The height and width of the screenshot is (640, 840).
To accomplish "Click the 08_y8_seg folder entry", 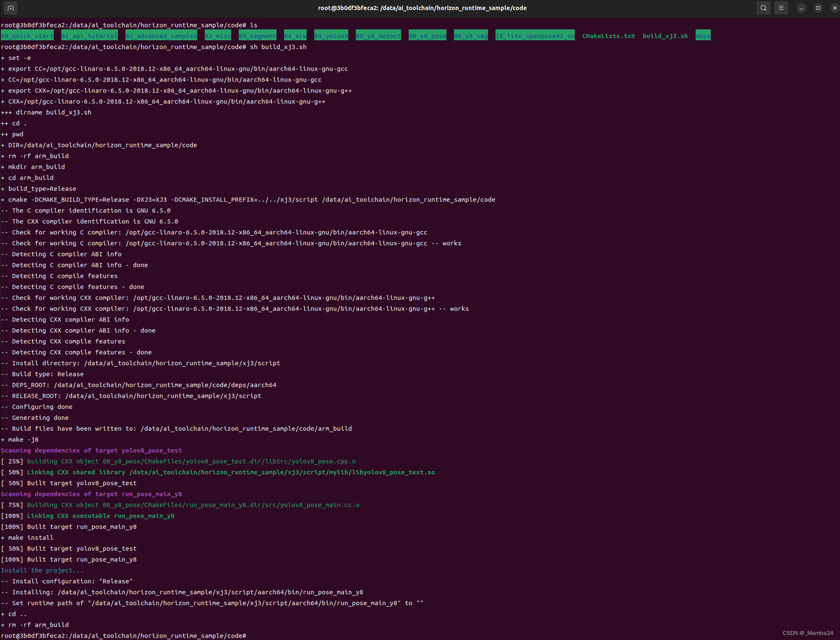I will pos(471,36).
